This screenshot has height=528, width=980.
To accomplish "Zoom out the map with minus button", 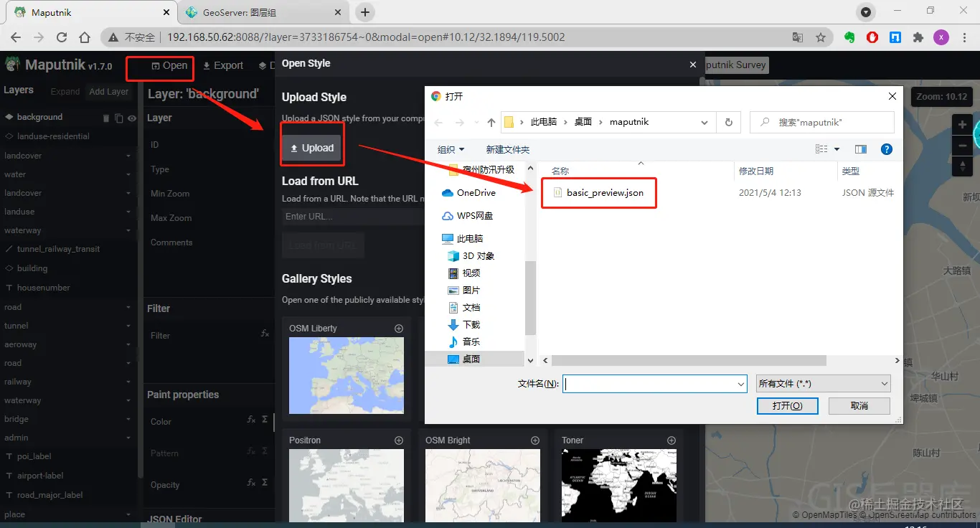I will click(962, 145).
